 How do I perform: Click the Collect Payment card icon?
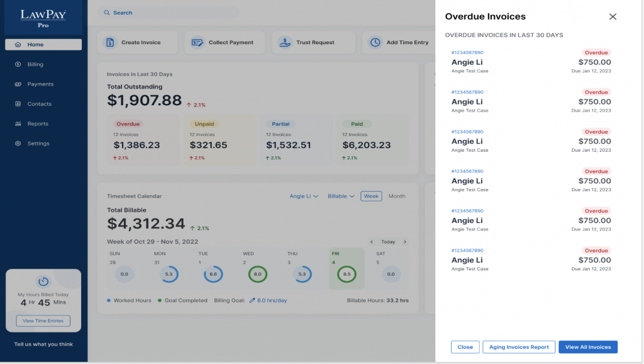[x=197, y=43]
